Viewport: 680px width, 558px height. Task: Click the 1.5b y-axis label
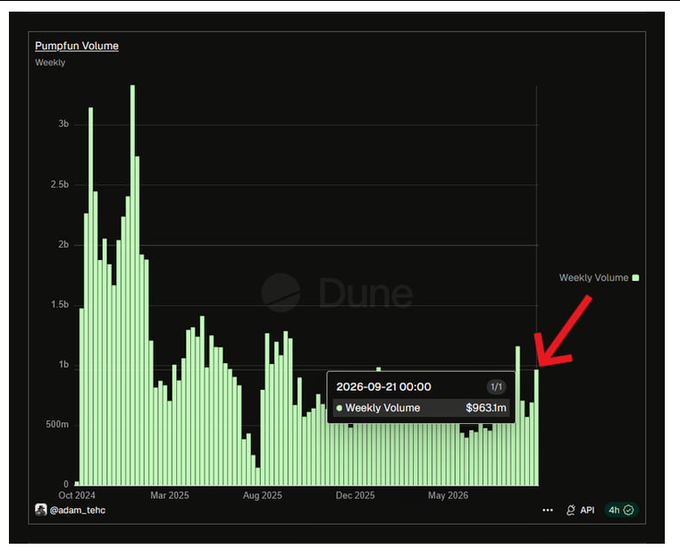click(x=60, y=304)
